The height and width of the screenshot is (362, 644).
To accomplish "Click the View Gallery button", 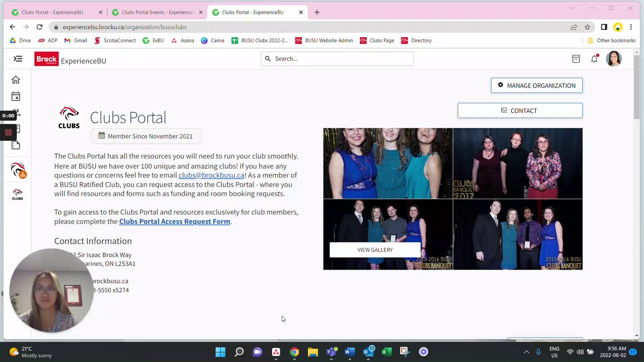I will 375,250.
